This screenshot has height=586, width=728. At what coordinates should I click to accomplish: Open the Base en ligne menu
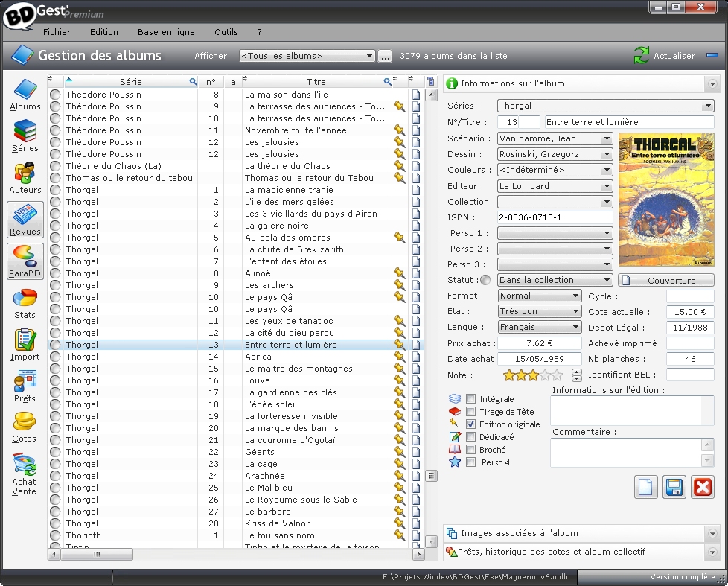point(166,32)
